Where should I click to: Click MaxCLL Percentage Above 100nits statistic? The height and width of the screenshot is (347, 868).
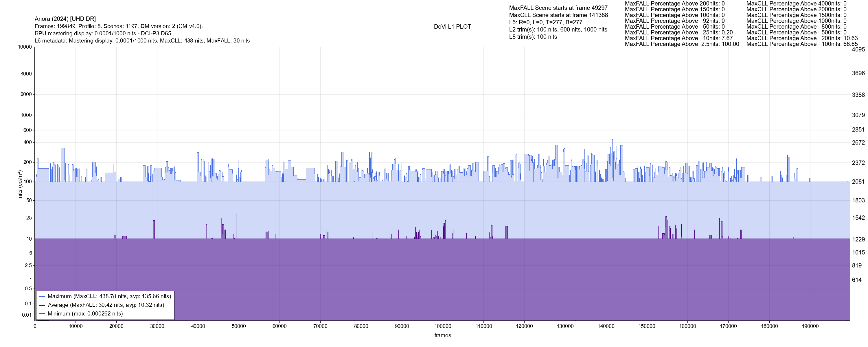802,44
